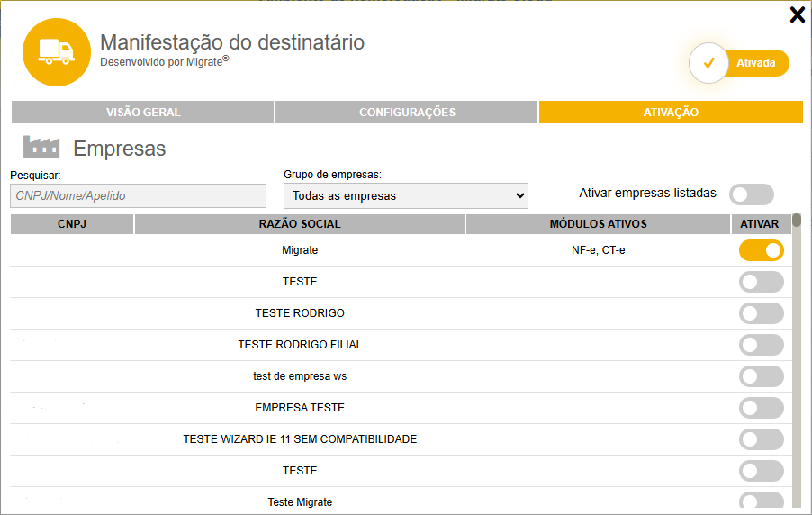Click the factory icon beside Empresas

tap(41, 147)
